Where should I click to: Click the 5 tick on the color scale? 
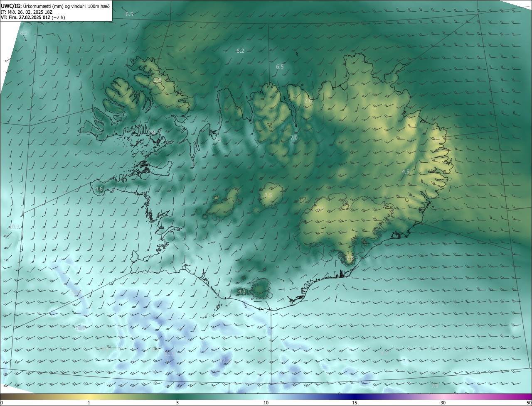click(177, 403)
